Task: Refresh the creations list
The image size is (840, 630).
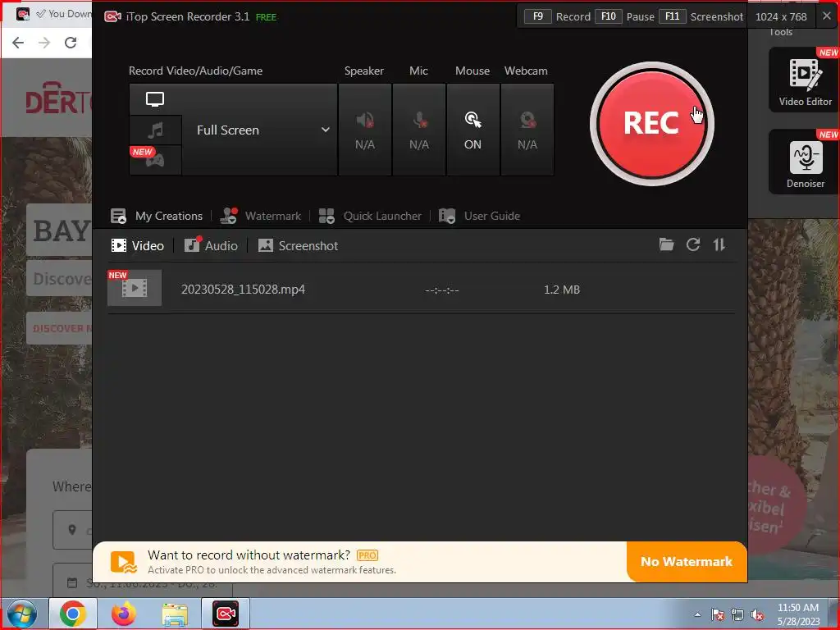Action: 693,244
